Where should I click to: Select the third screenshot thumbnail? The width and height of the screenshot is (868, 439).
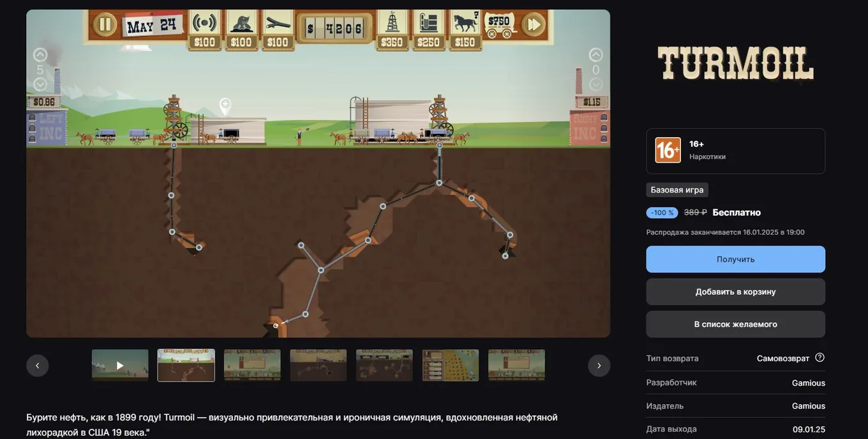tap(252, 366)
